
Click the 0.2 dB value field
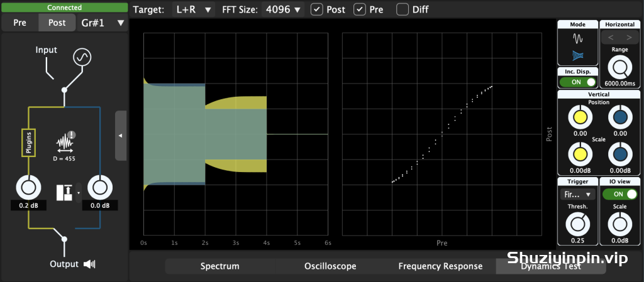[29, 206]
